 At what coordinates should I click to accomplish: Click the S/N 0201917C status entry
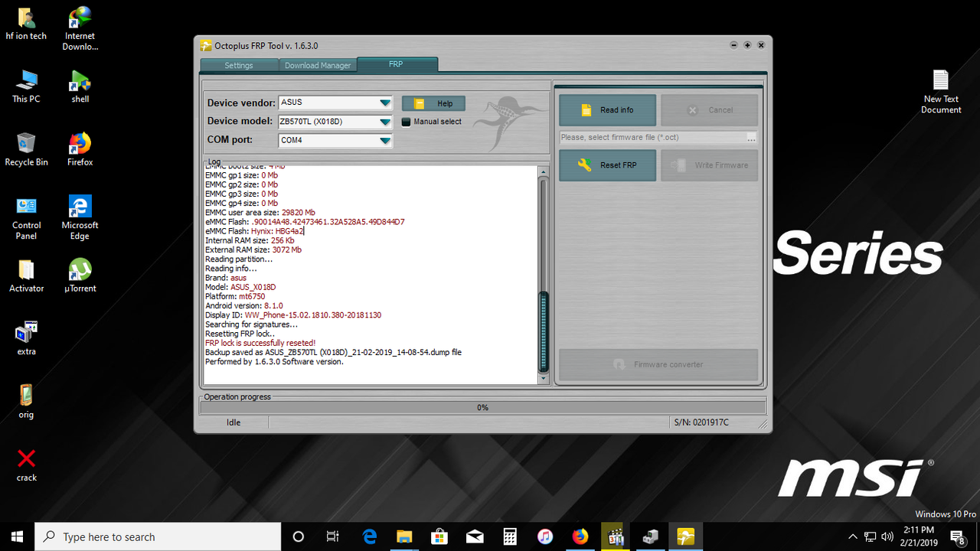click(701, 422)
